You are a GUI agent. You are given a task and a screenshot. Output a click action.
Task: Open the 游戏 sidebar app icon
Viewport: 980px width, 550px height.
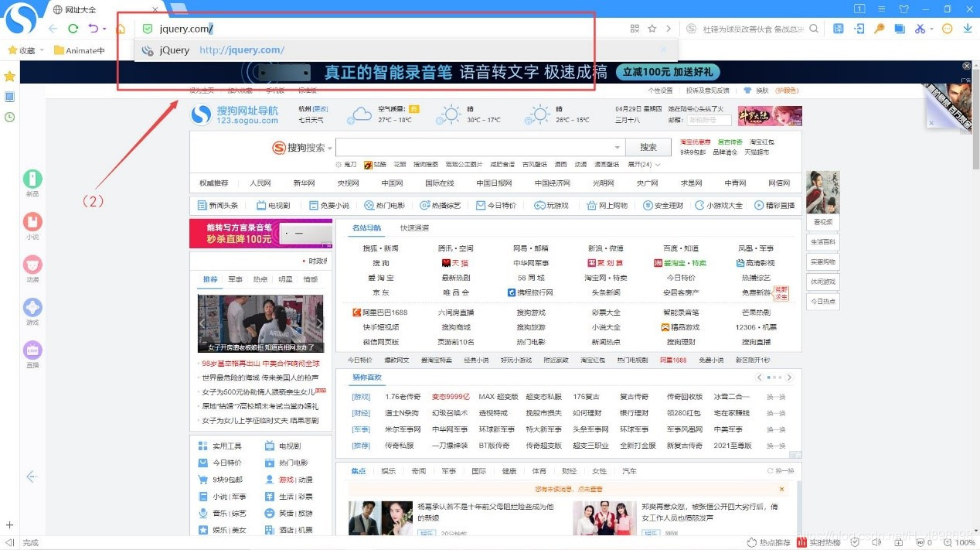(x=32, y=311)
